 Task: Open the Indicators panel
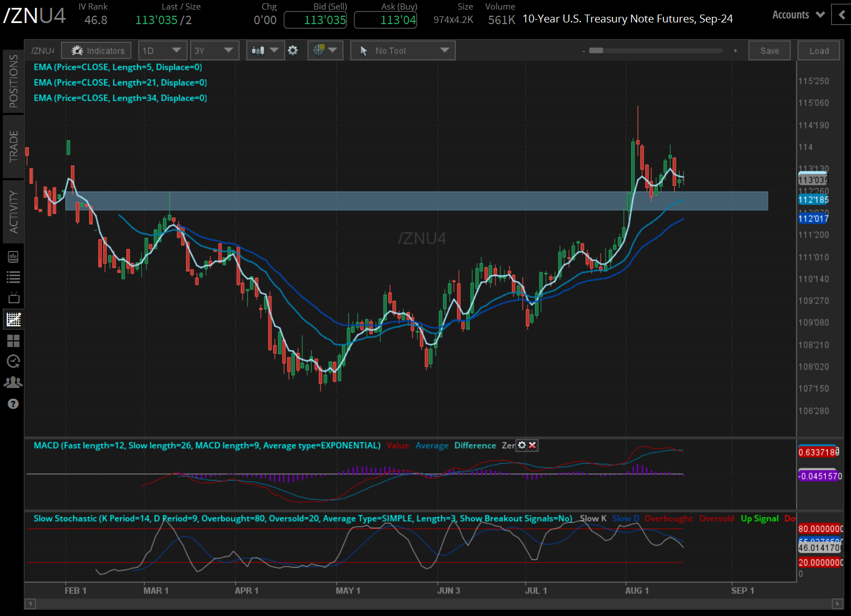(x=96, y=51)
